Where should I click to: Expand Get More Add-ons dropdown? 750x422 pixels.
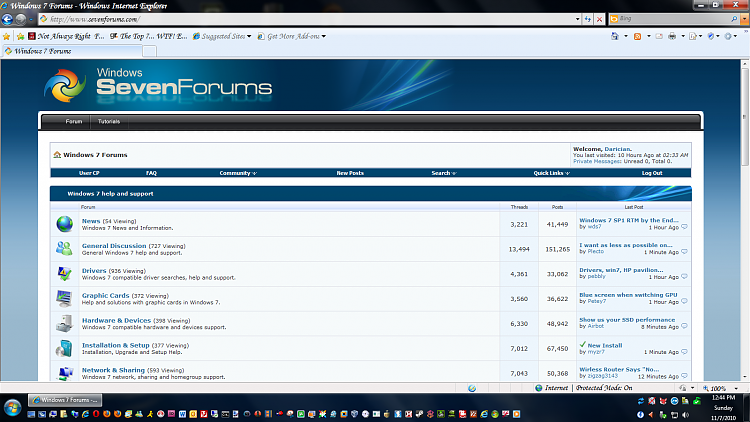click(324, 36)
